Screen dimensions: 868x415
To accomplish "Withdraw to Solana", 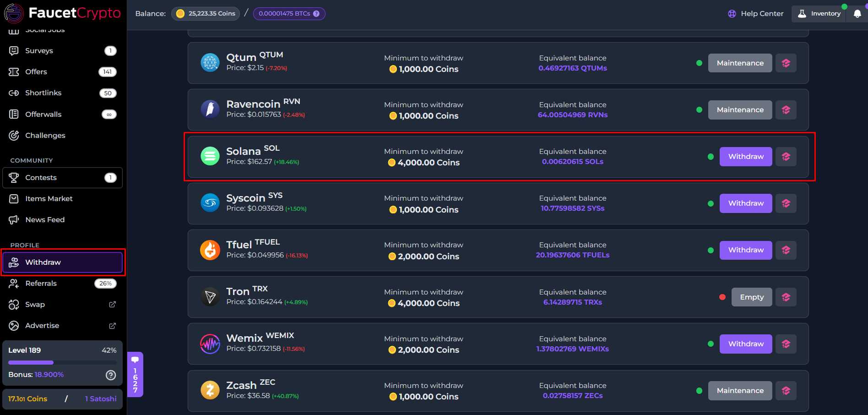I will (746, 157).
